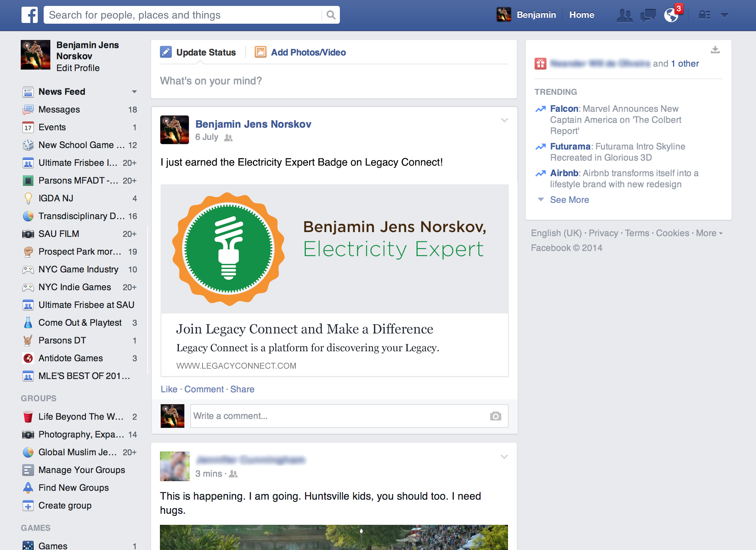This screenshot has height=550, width=756.
Task: Open account menu arrow in top bar
Action: pyautogui.click(x=725, y=15)
